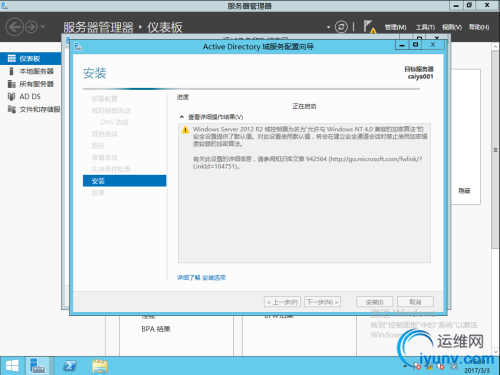Click the 上一步(P) button
The image size is (500, 375).
click(282, 302)
